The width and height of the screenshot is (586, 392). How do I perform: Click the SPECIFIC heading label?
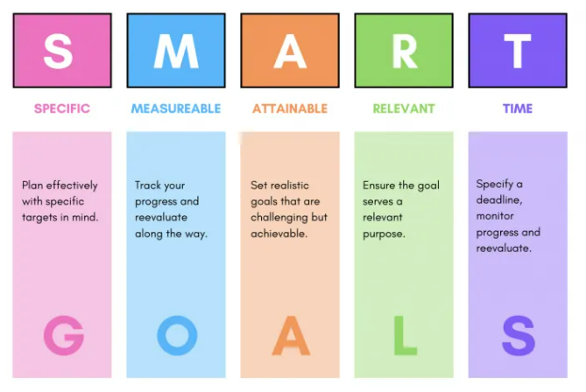[x=62, y=109]
